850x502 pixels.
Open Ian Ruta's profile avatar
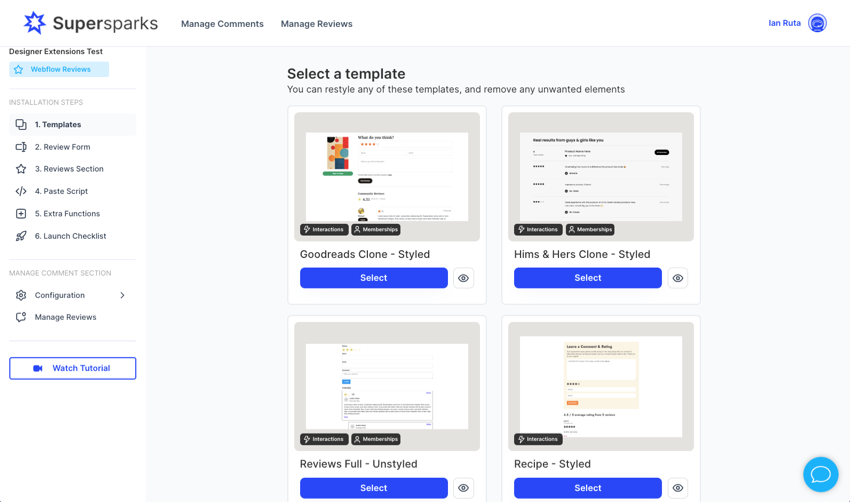(x=817, y=23)
